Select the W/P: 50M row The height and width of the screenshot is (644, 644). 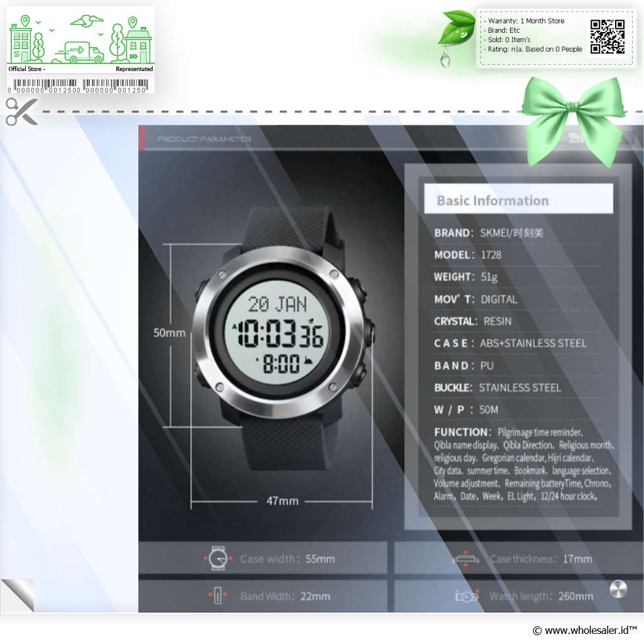point(466,410)
